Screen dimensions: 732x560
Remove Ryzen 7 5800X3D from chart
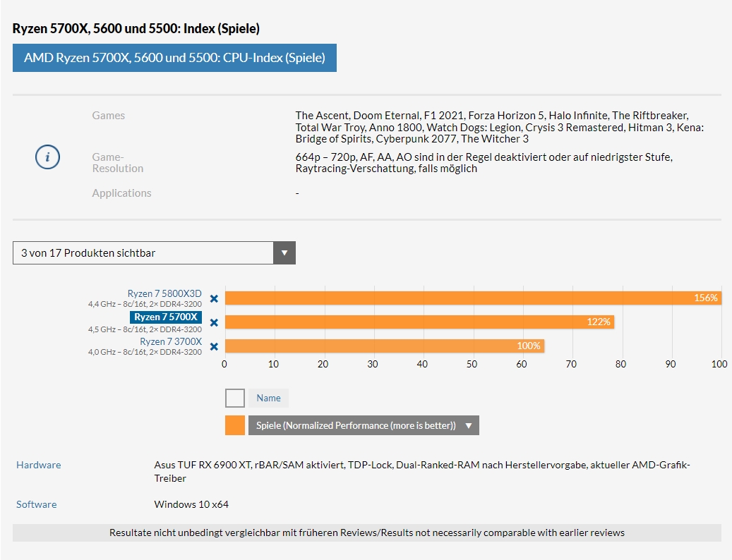(x=214, y=298)
